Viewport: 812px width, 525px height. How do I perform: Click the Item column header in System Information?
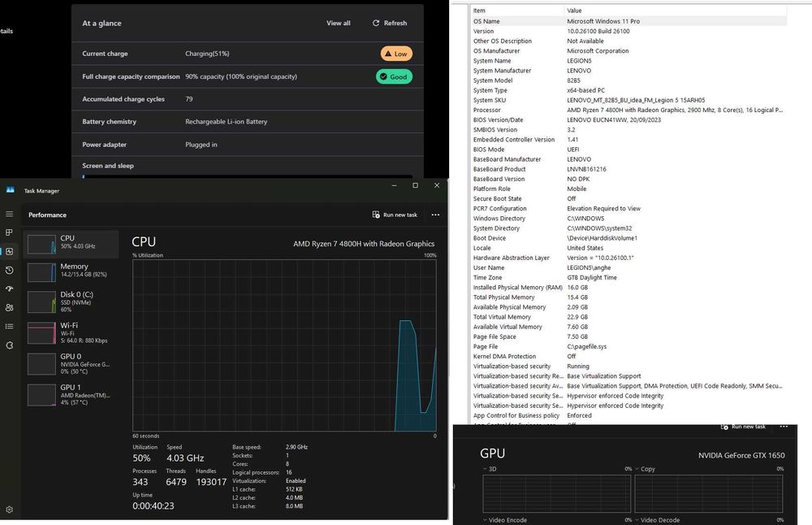(516, 11)
